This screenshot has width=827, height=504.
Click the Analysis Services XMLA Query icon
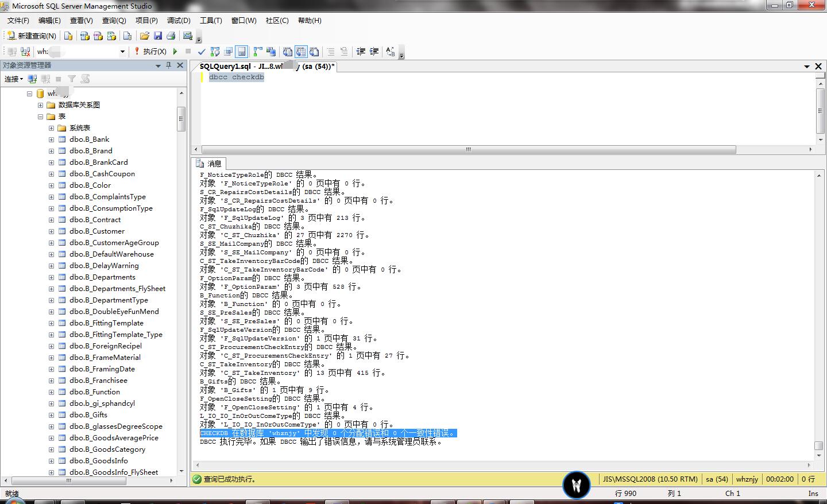coord(112,36)
